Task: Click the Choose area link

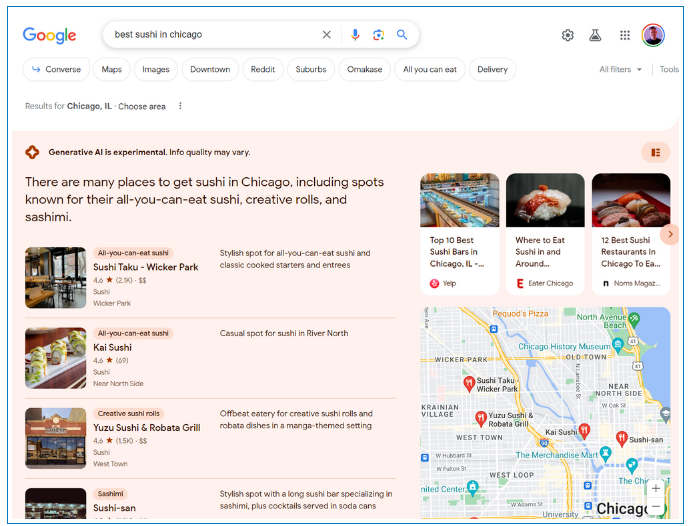Action: [142, 106]
